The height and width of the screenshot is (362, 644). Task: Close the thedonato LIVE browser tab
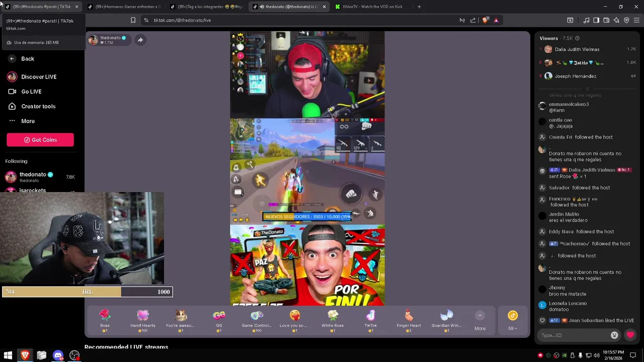[324, 7]
